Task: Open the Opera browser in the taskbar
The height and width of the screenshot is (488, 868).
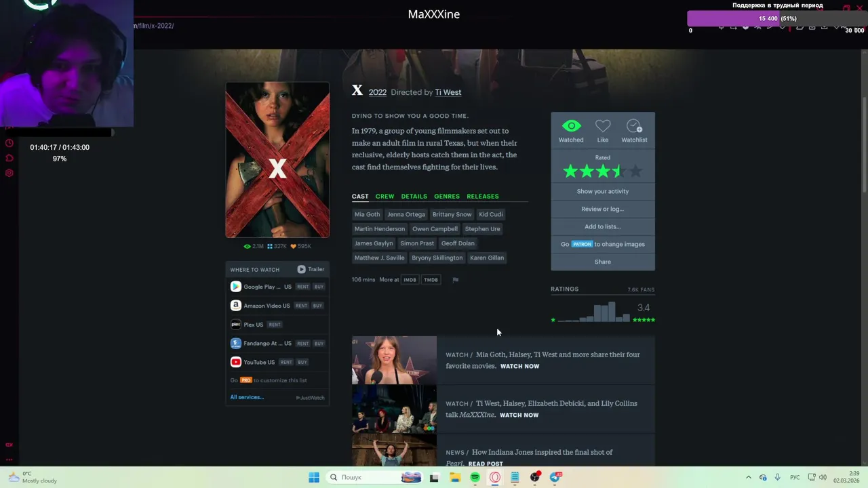Action: click(x=495, y=477)
